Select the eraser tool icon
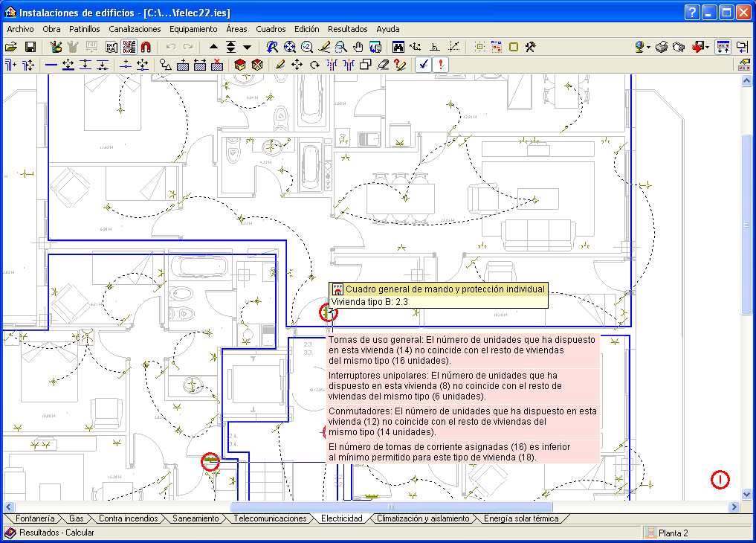 tap(383, 65)
